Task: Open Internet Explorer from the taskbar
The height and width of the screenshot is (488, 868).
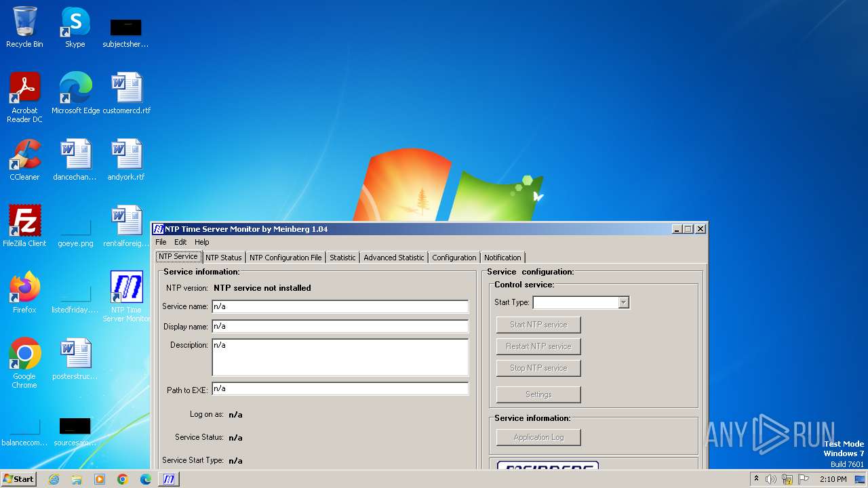Action: (x=54, y=479)
